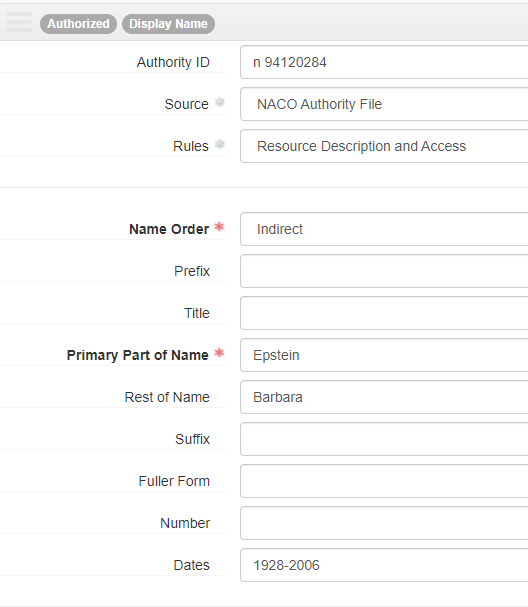Click the Dates field showing 1928-2006
This screenshot has height=607, width=528.
(384, 565)
